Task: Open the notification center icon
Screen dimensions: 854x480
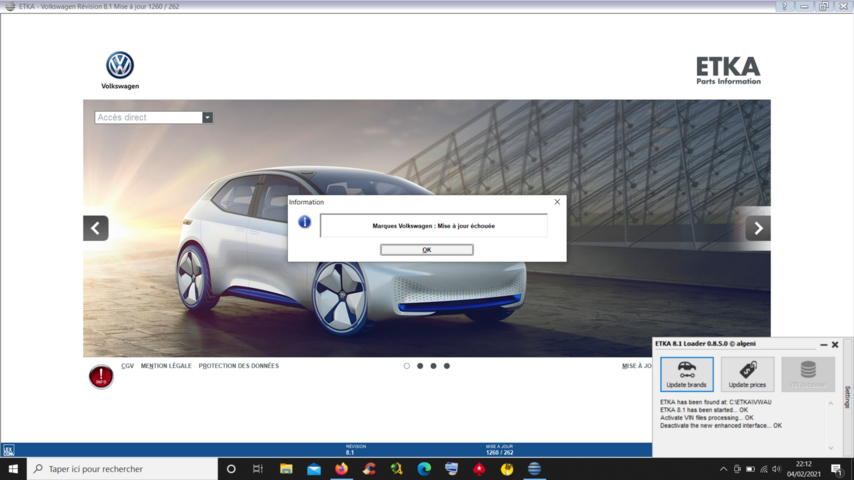Action: (837, 469)
